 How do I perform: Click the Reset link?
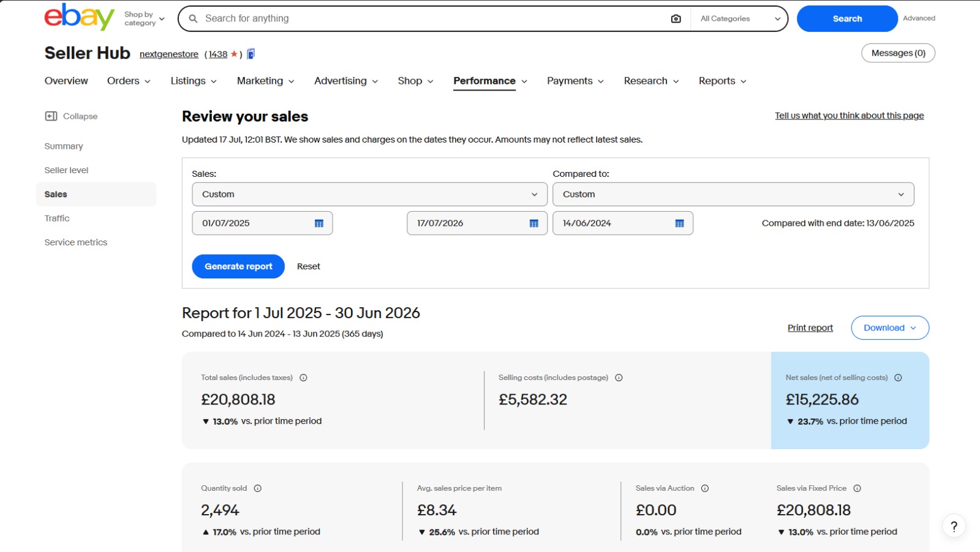[309, 267]
